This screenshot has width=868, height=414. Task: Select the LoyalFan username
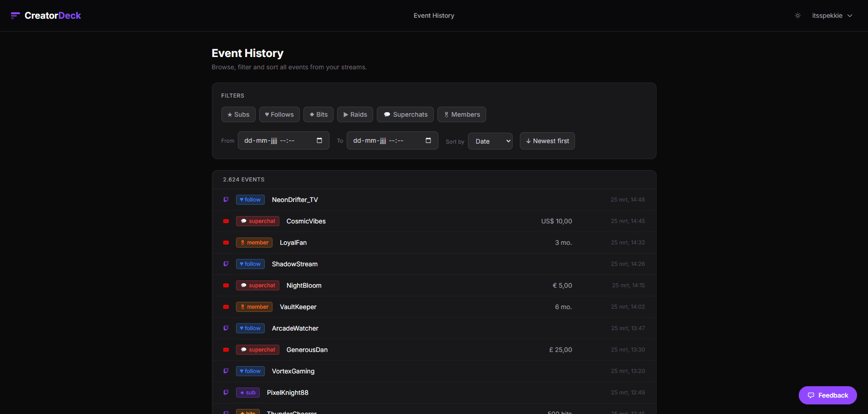pos(293,243)
